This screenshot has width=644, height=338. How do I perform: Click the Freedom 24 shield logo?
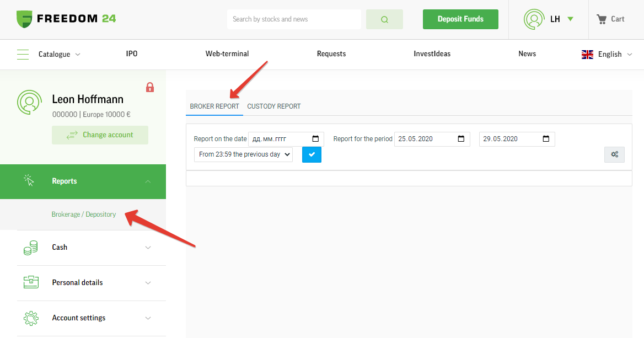[24, 19]
